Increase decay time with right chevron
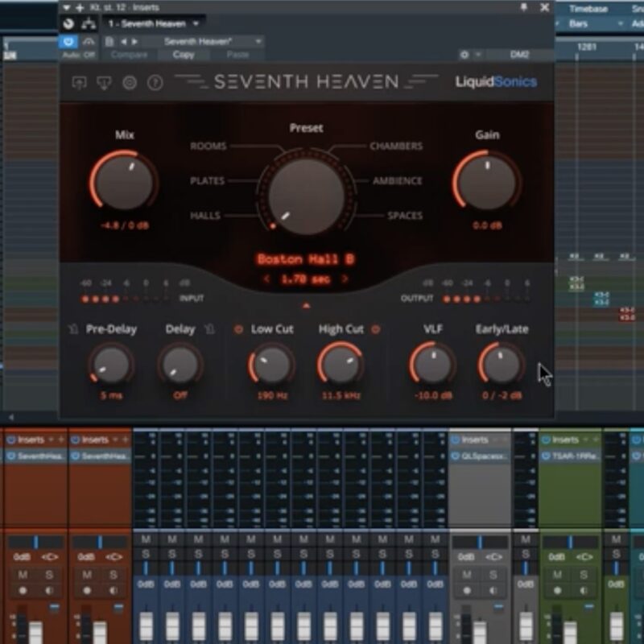 (x=345, y=279)
